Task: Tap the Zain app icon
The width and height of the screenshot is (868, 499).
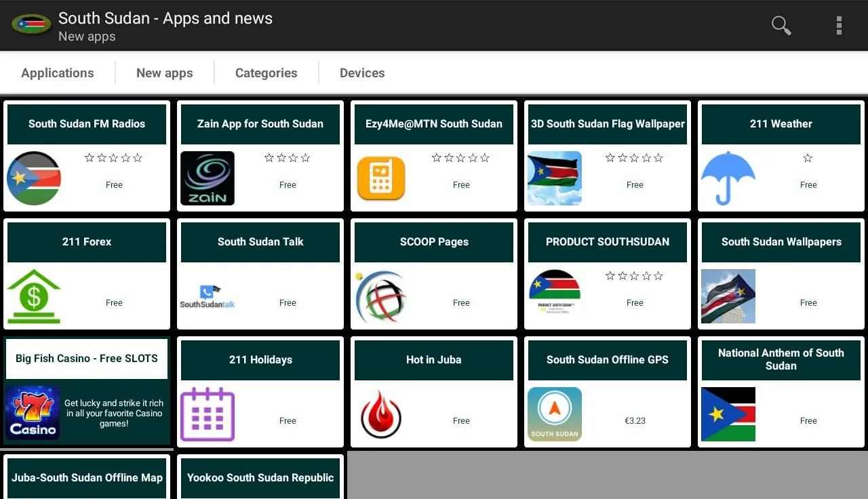Action: 208,178
